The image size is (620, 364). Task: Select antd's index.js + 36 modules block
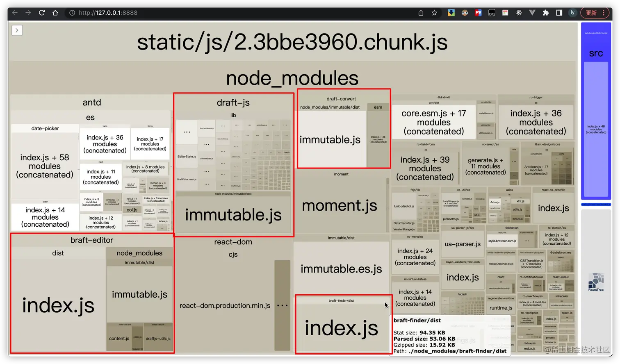pos(105,144)
